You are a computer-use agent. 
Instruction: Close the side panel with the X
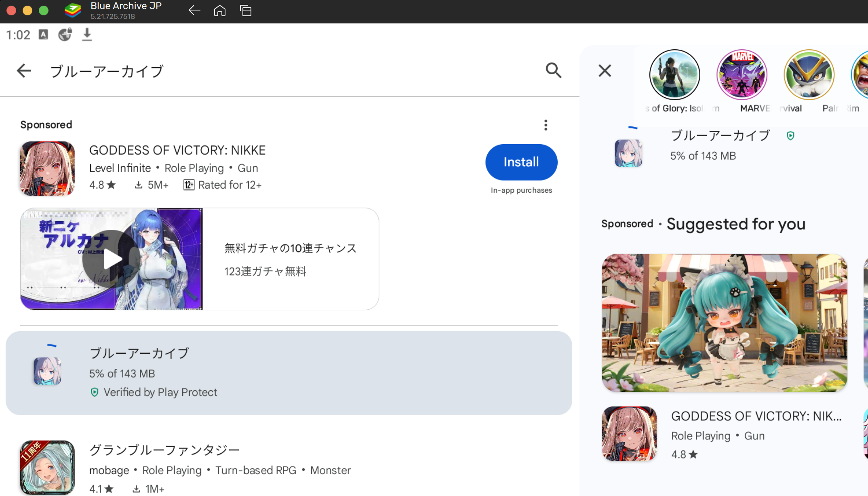coord(605,71)
